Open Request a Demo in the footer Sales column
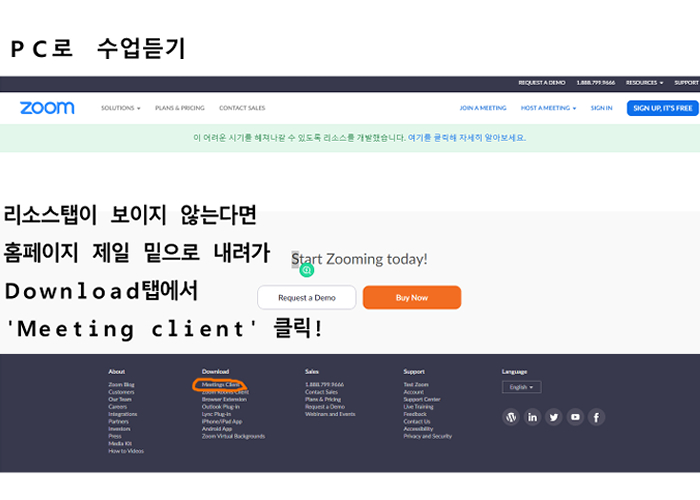The width and height of the screenshot is (700, 500). click(x=325, y=407)
